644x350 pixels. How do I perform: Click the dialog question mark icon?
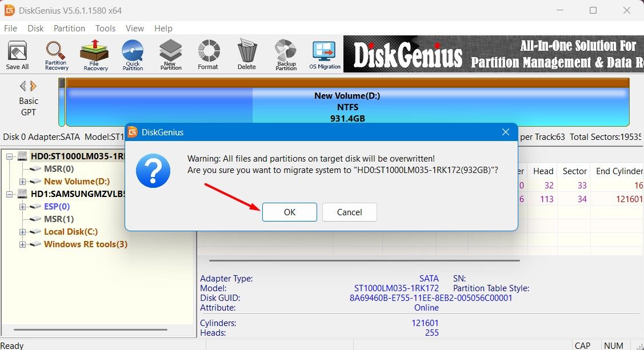tap(153, 171)
